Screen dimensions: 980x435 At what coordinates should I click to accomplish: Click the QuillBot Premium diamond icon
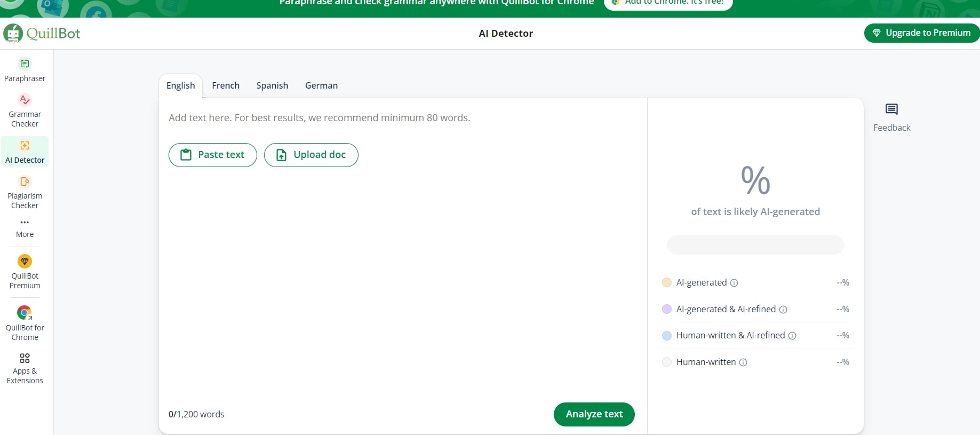[25, 261]
